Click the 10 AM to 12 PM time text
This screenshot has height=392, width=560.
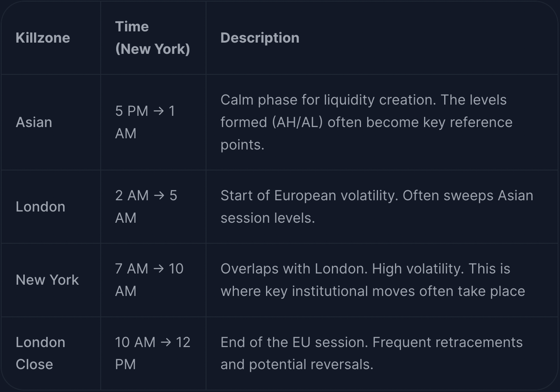(152, 353)
